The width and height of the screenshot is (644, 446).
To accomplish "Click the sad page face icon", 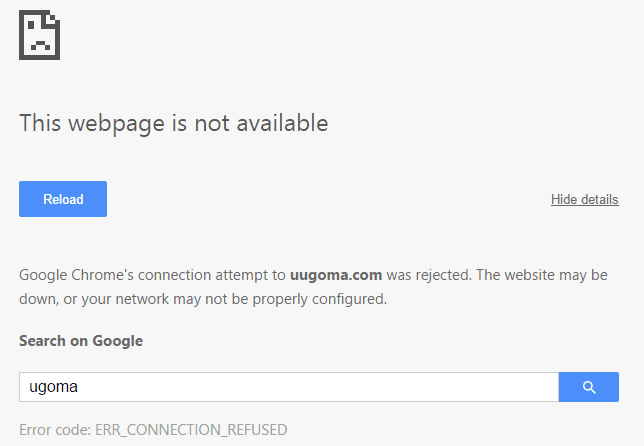I will pyautogui.click(x=39, y=35).
